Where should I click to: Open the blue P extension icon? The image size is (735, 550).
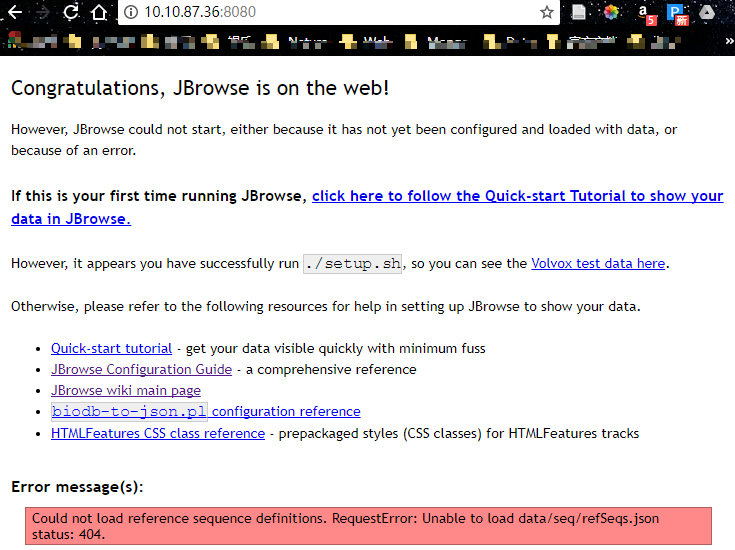pyautogui.click(x=677, y=14)
